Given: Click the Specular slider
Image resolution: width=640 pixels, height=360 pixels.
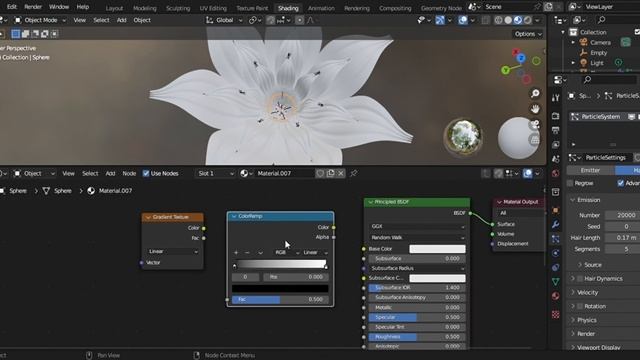Looking at the screenshot, I should pyautogui.click(x=417, y=317).
